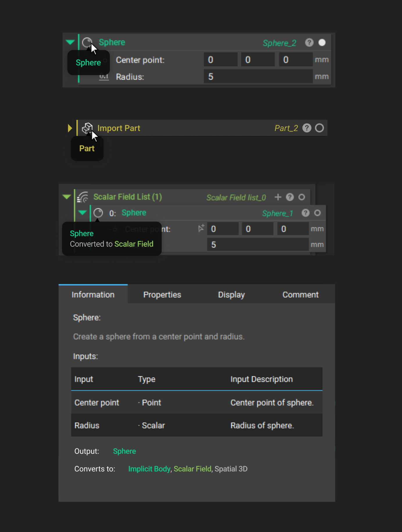402x532 pixels.
Task: Collapse the Sphere_2 block
Action: pos(70,42)
